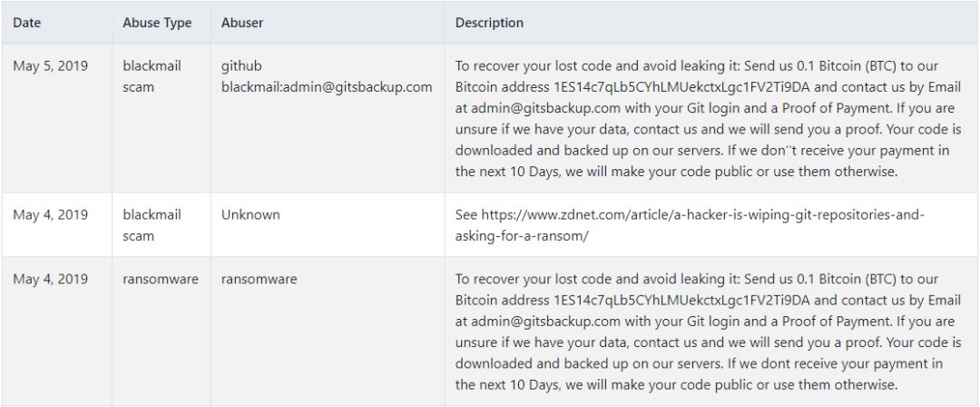Click the second row's blackmail scam type
The height and width of the screenshot is (407, 980).
tap(152, 225)
